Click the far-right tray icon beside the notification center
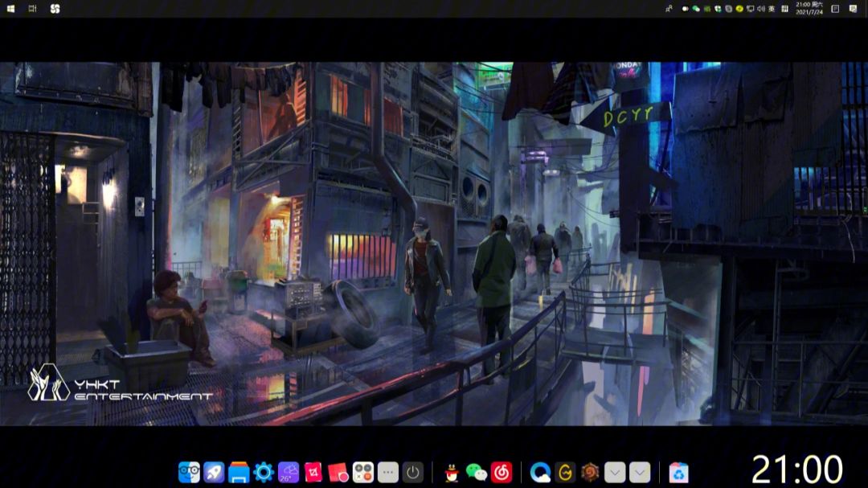Screen dimensions: 868x488 pos(853,9)
